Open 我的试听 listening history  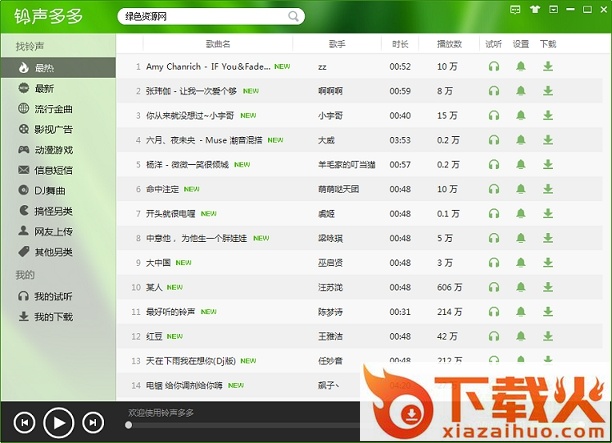[x=53, y=296]
